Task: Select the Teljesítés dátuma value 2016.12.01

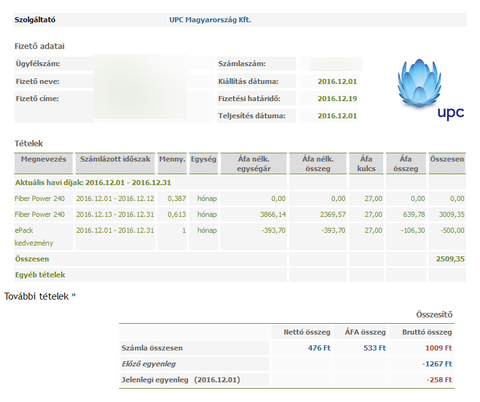Action: point(337,116)
